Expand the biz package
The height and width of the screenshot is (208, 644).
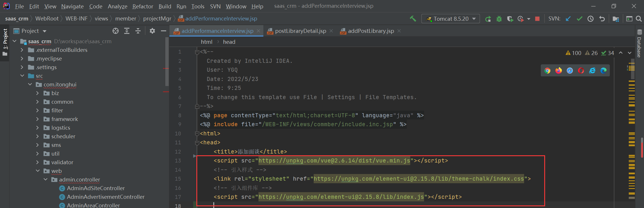tap(38, 93)
